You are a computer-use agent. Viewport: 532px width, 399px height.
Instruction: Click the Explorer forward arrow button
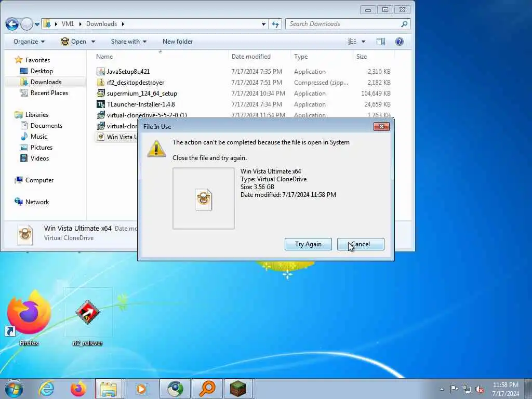click(x=26, y=24)
